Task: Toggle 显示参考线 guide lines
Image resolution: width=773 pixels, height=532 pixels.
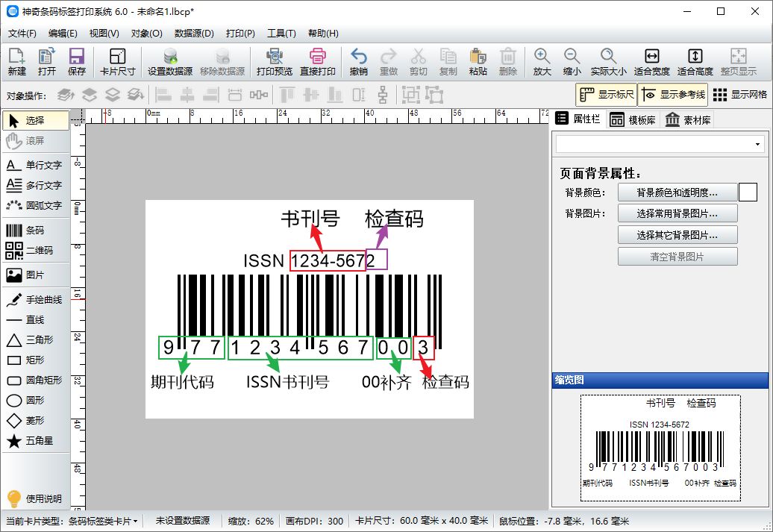Action: coord(673,95)
